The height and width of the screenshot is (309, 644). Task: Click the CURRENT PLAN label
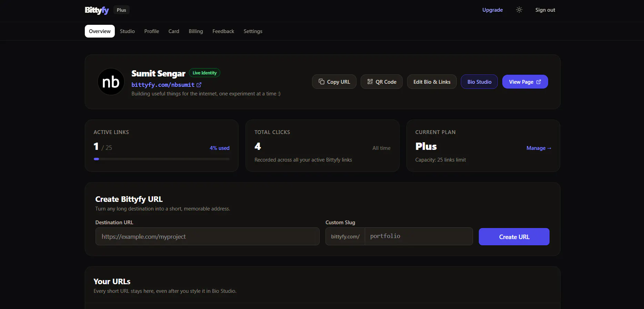[x=435, y=132]
